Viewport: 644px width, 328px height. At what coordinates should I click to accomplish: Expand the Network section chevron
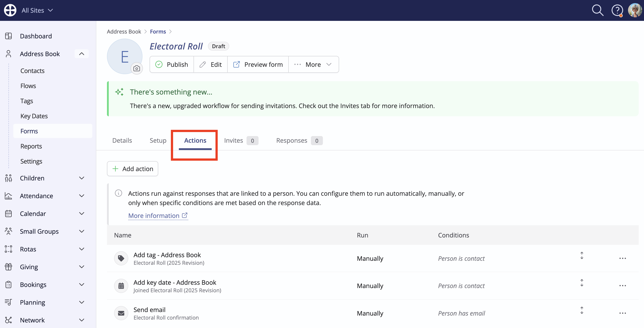pos(81,320)
